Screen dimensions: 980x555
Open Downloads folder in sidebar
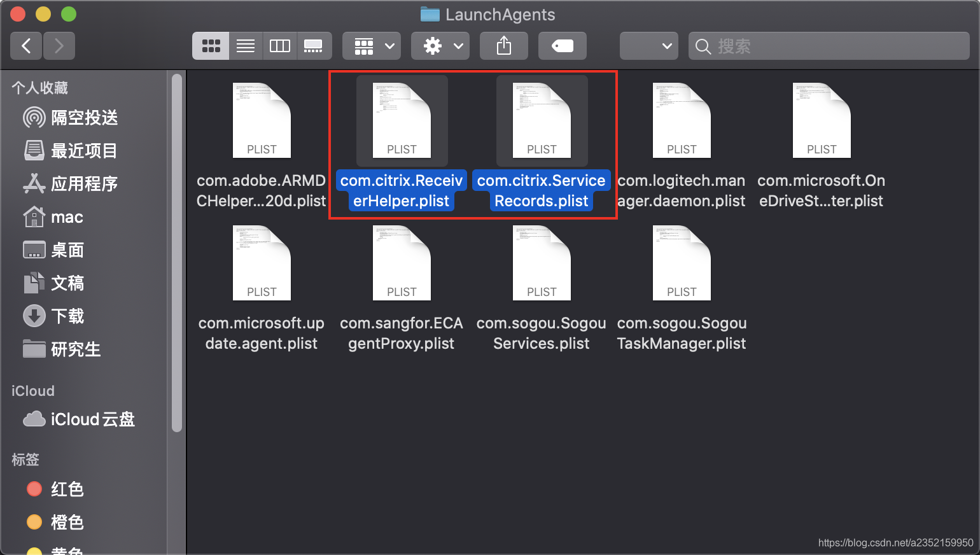click(x=67, y=316)
